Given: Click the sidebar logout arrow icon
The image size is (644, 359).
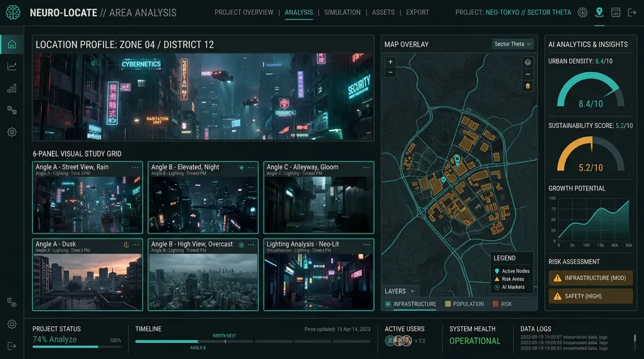Looking at the screenshot, I should (x=12, y=346).
